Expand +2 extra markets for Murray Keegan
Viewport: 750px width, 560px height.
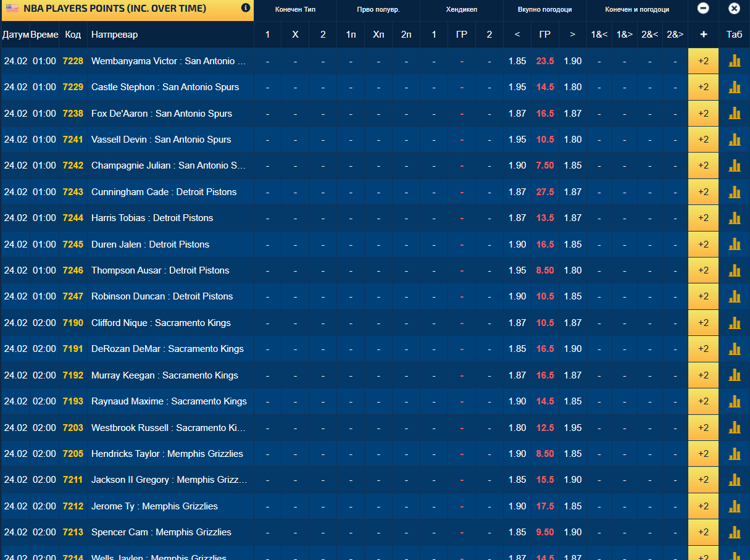[703, 375]
